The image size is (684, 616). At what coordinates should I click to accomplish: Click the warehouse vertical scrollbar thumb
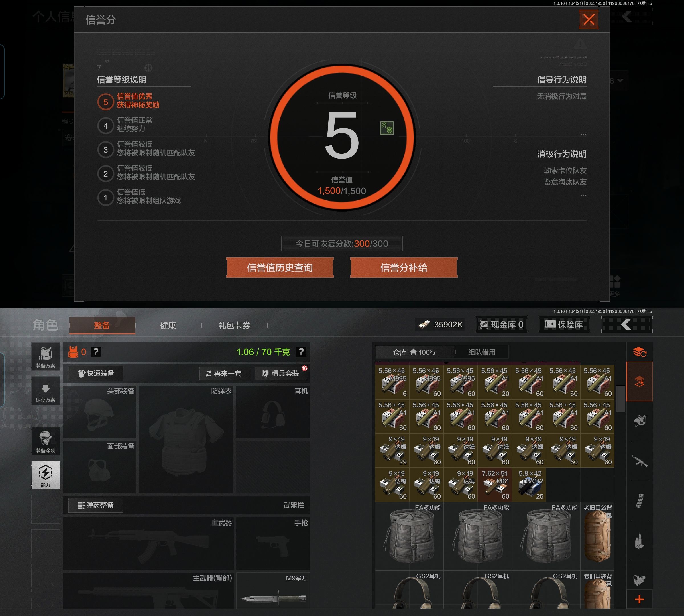(x=620, y=398)
